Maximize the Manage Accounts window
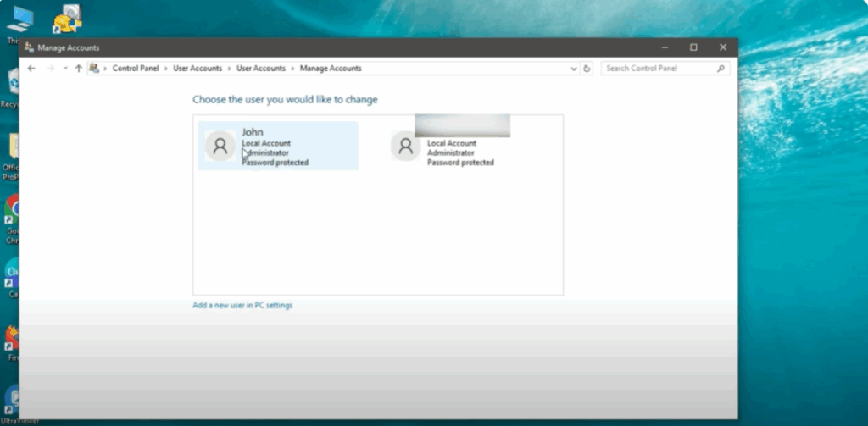The width and height of the screenshot is (868, 426). coord(693,47)
